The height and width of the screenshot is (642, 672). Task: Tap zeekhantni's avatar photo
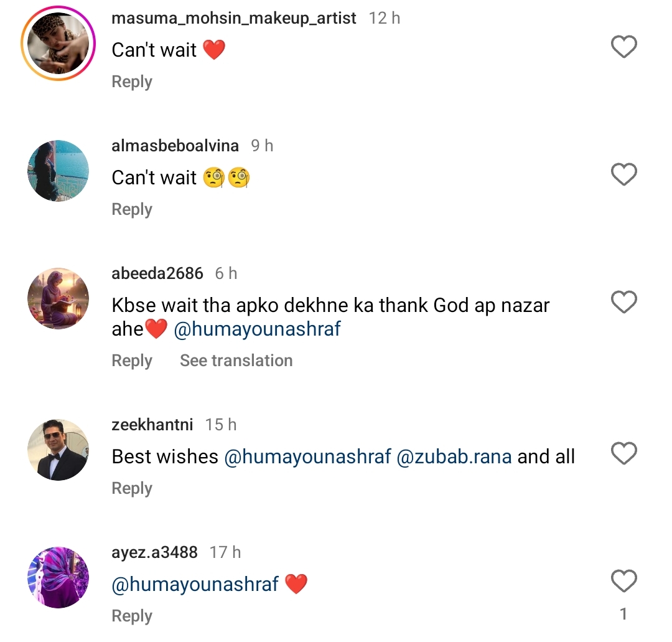pos(58,450)
